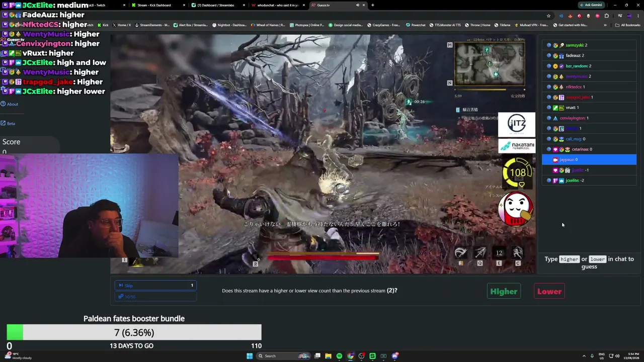Select bzr_random in the leaderboard
644x362 pixels.
click(x=589, y=66)
